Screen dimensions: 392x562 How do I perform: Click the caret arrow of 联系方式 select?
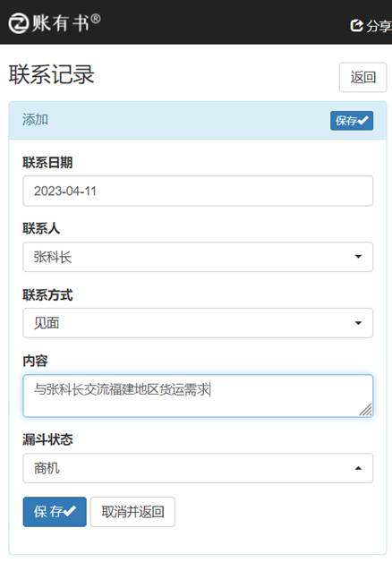point(358,323)
